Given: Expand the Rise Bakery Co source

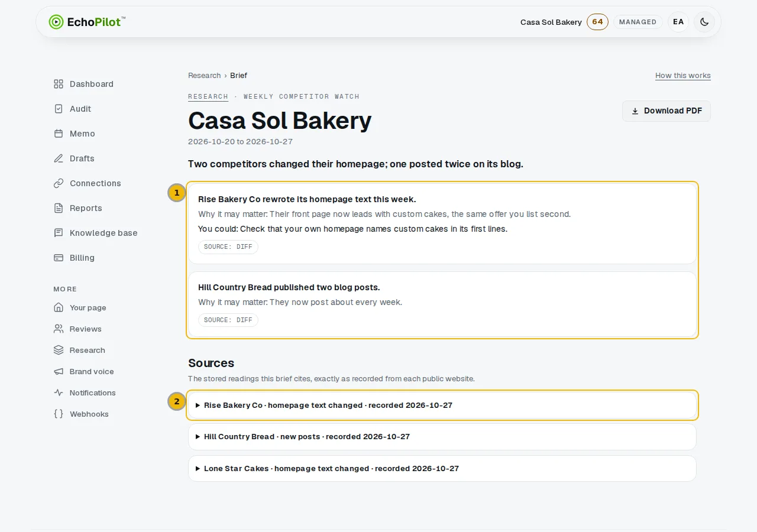Looking at the screenshot, I should (442, 406).
